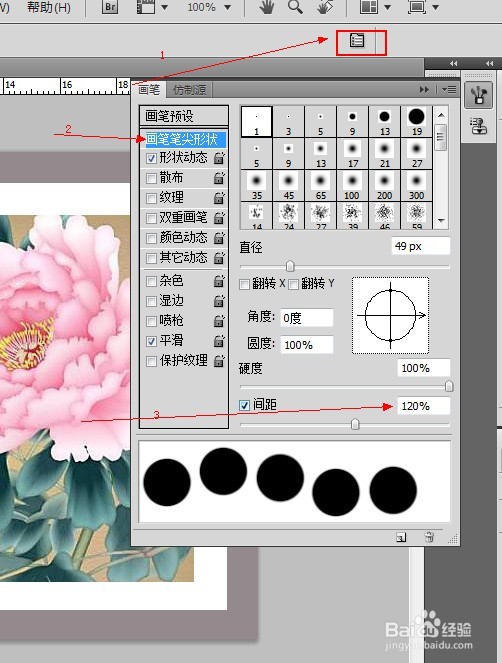Expand Arrange Documents dropdown arrow
Screen dimensions: 502x663
pyautogui.click(x=387, y=7)
